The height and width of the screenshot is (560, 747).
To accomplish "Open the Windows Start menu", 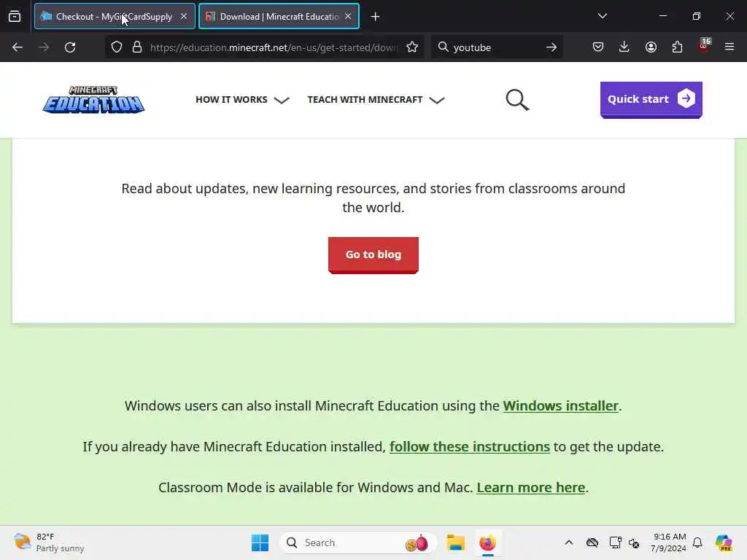I will pos(260,542).
